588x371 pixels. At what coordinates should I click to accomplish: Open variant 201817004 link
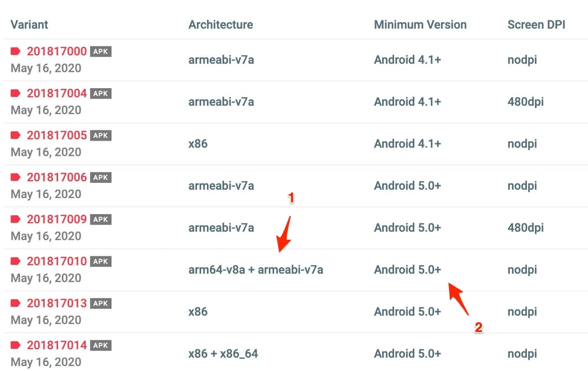[x=56, y=93]
